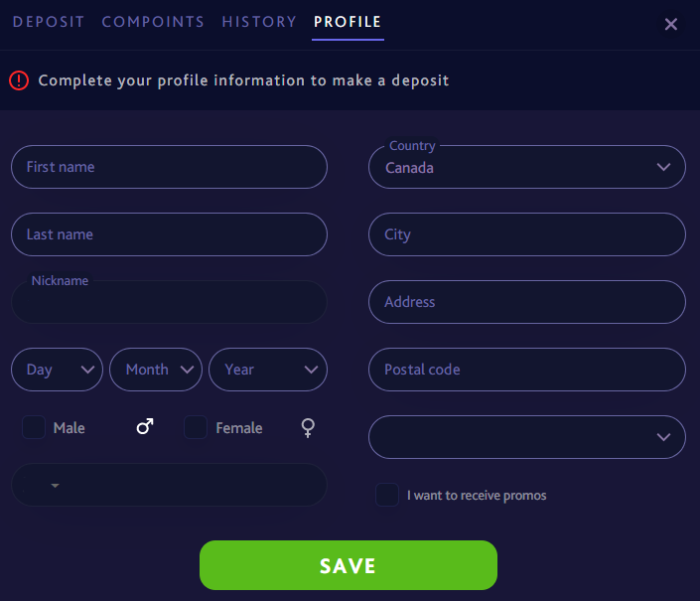Click the male gender symbol icon
The height and width of the screenshot is (601, 700).
(145, 427)
